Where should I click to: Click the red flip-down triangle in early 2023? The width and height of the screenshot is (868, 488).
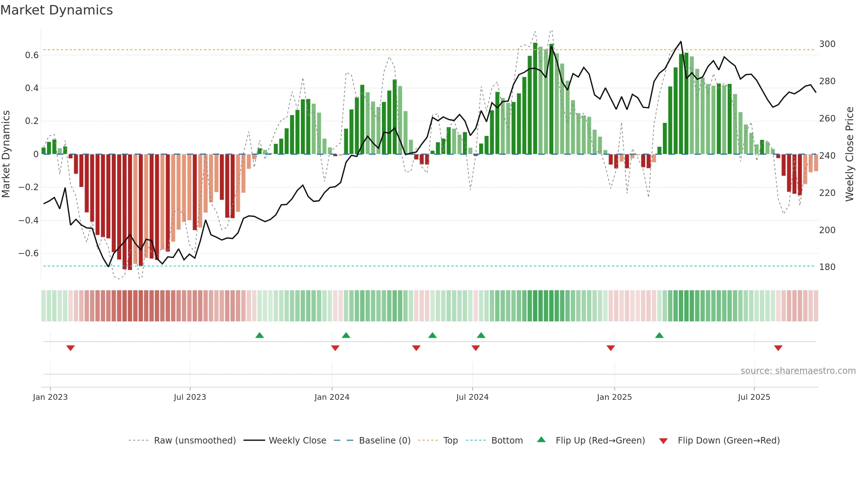pos(71,348)
